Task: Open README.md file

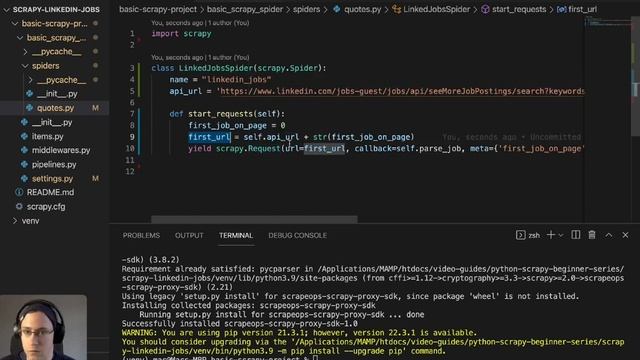Action: click(x=50, y=192)
